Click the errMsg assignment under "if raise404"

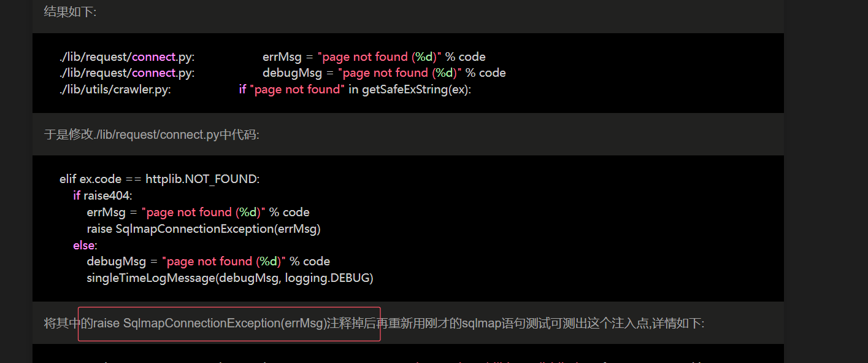pyautogui.click(x=198, y=213)
